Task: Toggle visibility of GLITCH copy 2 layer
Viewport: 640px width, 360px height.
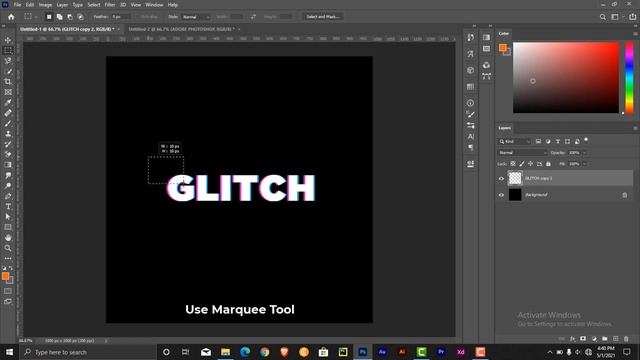Action: tap(501, 178)
